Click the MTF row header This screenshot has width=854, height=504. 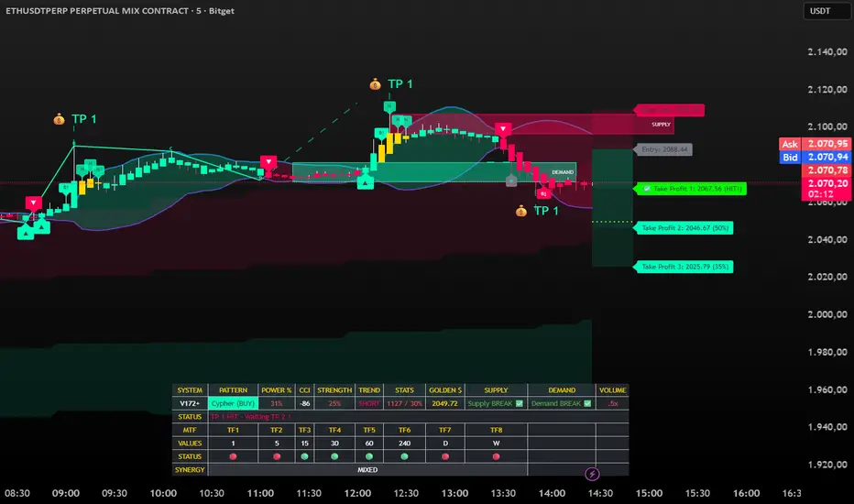[x=190, y=430]
